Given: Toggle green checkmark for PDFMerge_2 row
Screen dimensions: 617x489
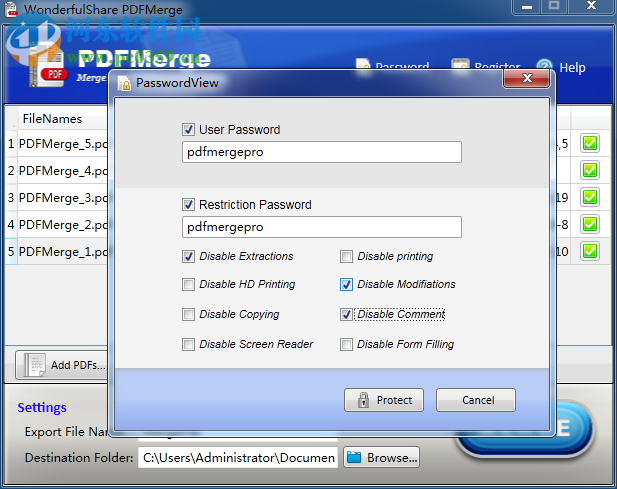Looking at the screenshot, I should (590, 224).
